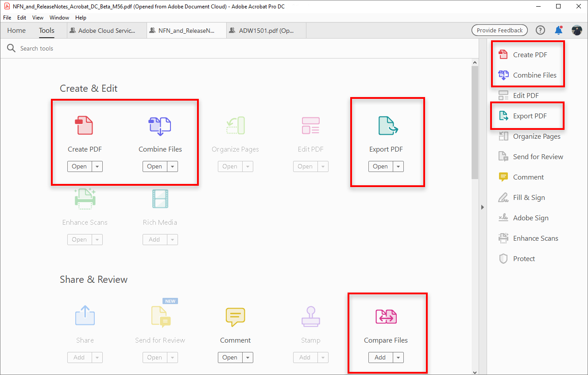Expand the Stamp dropdown arrow

323,357
